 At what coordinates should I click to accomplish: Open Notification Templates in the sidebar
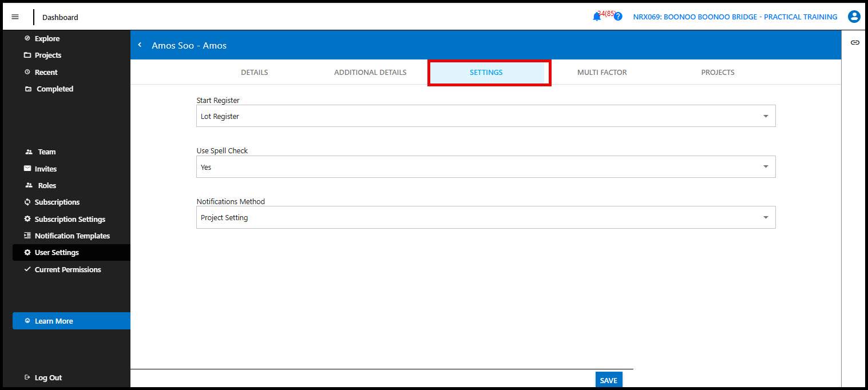[72, 236]
